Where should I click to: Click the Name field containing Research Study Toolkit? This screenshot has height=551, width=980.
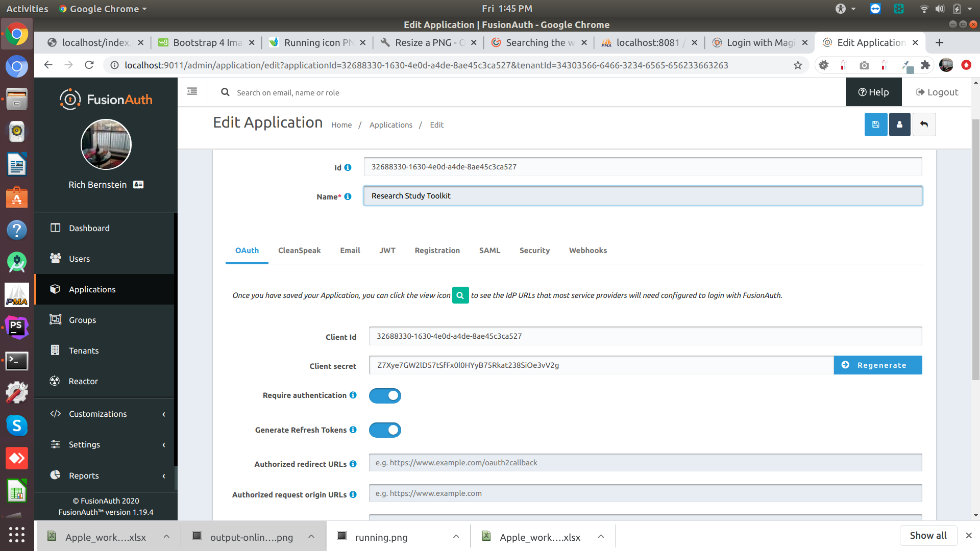pyautogui.click(x=643, y=196)
